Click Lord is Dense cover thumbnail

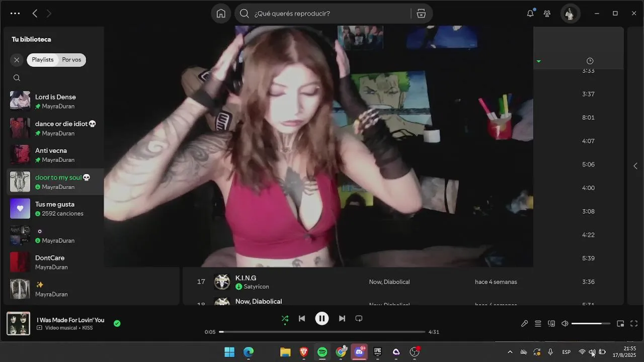pyautogui.click(x=20, y=101)
